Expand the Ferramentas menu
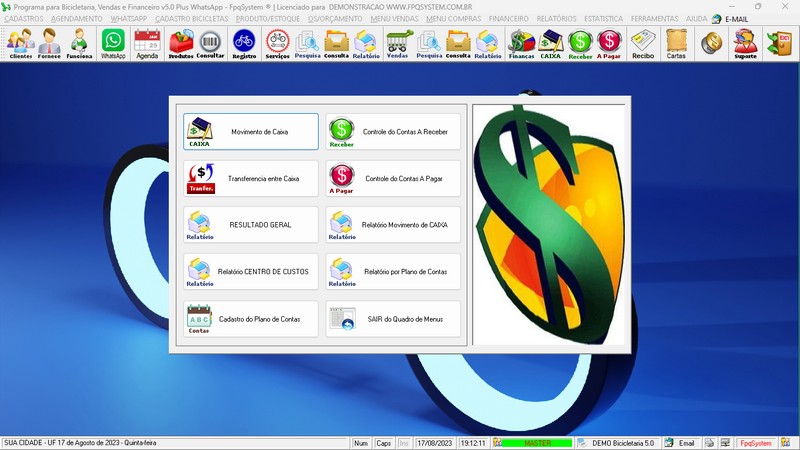The image size is (800, 450). click(x=655, y=18)
